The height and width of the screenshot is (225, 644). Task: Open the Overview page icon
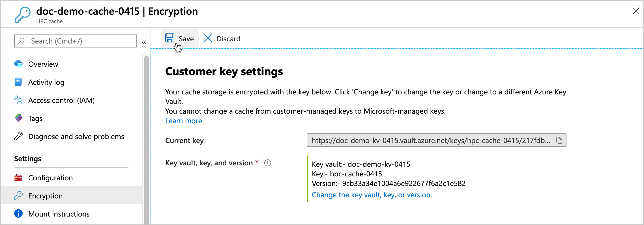(x=18, y=64)
